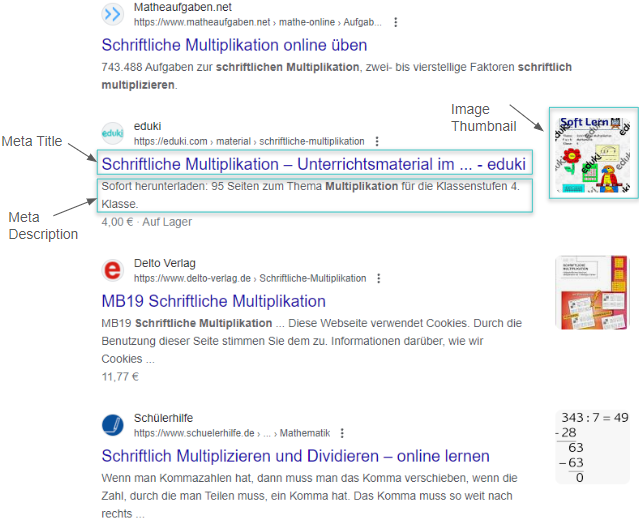Click Delto snippet about 'Diese Webseite verwendet Cookies'
Viewport: 639px width, 526px height.
(x=312, y=341)
